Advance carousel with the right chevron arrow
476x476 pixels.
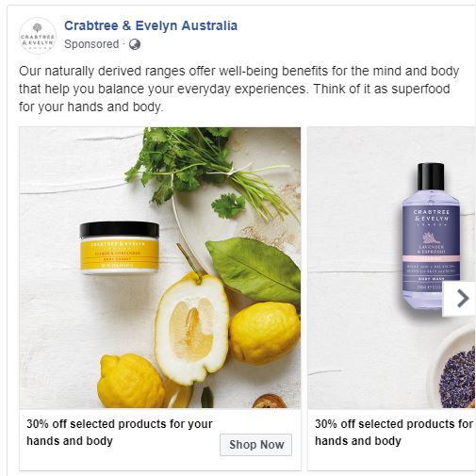pyautogui.click(x=460, y=298)
